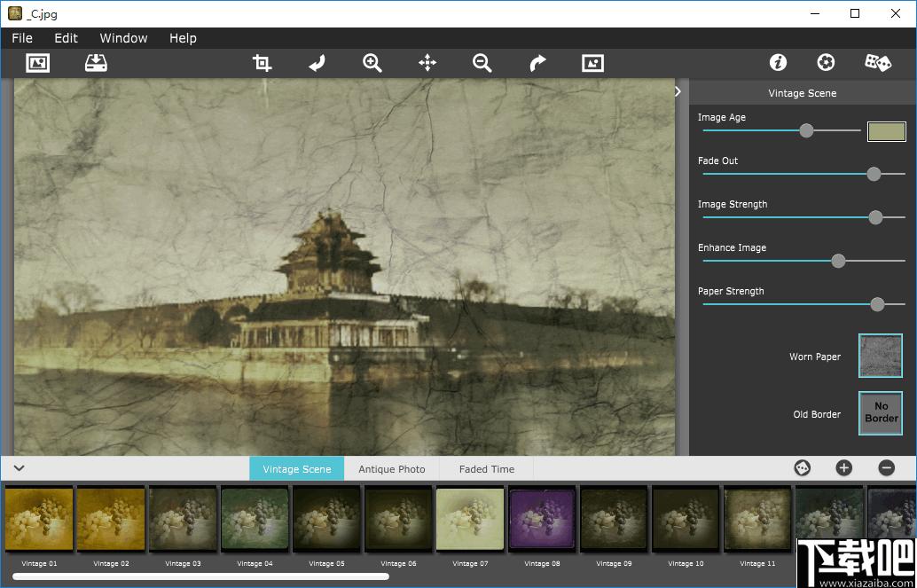Click the Paper Strength slider handle
Screen dimensions: 917x588
877,304
